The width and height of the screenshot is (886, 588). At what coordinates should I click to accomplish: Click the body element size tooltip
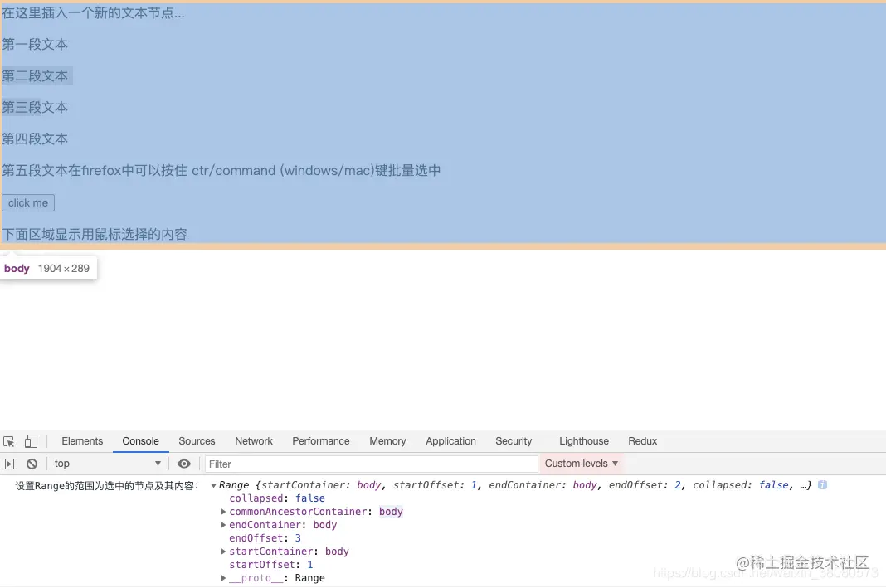48,269
